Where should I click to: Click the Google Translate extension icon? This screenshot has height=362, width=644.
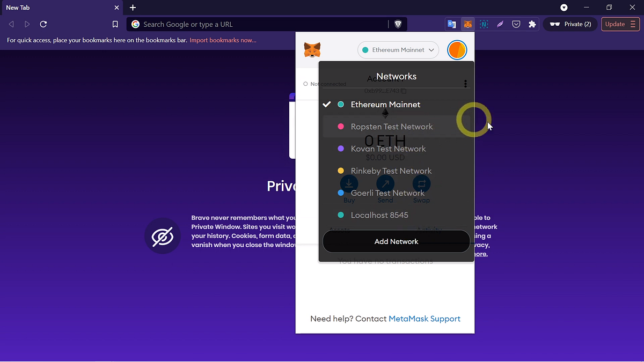[451, 24]
